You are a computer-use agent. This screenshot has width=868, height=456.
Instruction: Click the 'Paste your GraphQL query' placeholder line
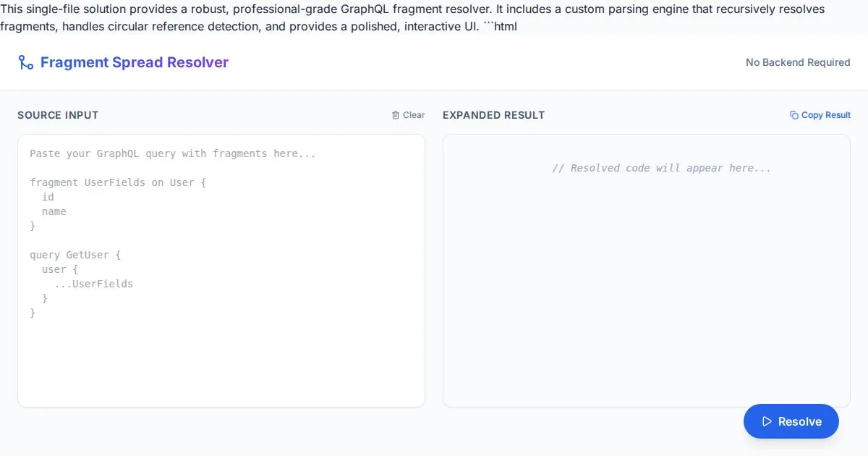(x=172, y=153)
